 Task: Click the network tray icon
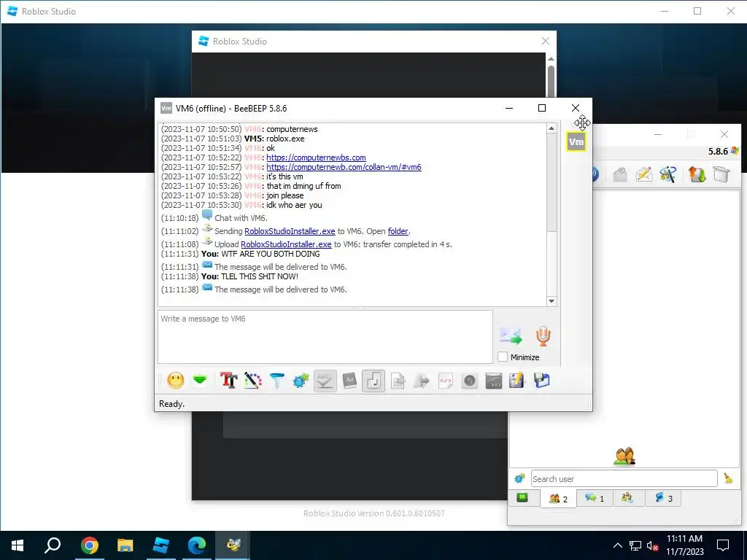point(635,545)
